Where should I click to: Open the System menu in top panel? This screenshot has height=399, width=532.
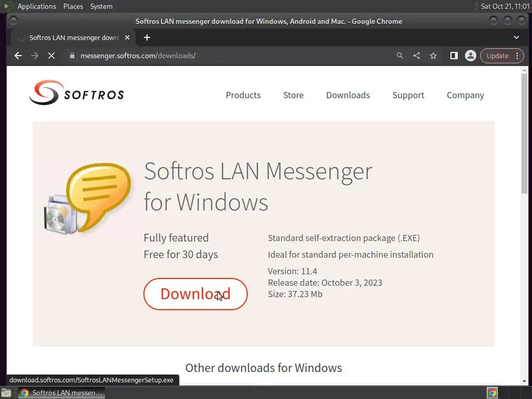[x=101, y=6]
